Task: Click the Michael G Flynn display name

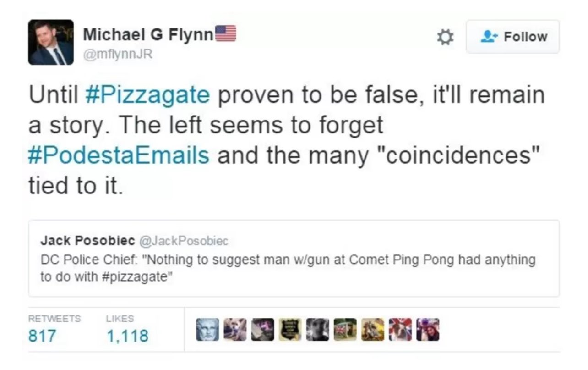Action: click(x=148, y=34)
